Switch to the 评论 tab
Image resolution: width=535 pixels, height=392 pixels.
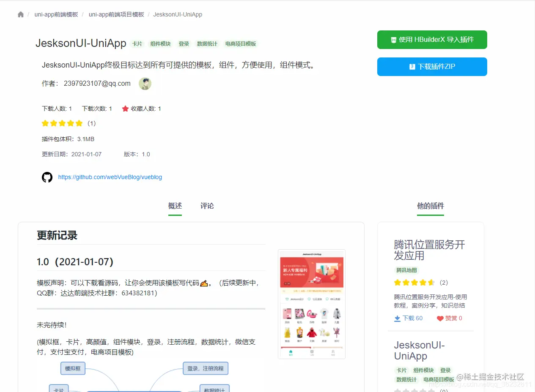207,206
